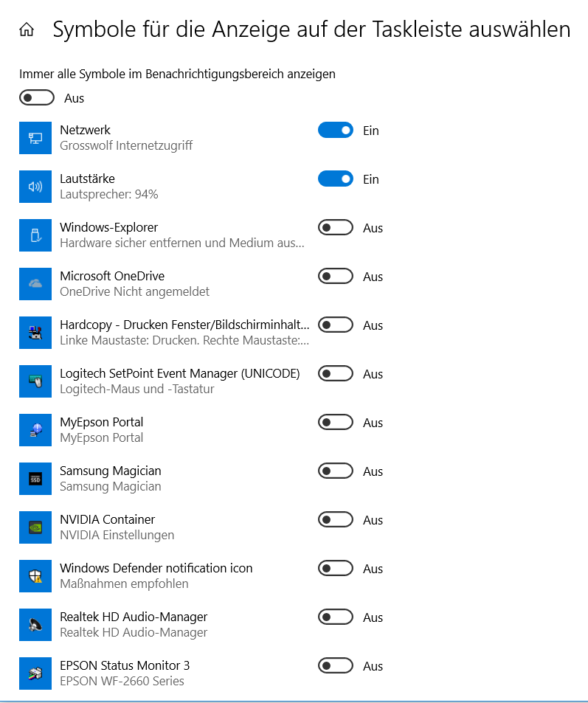Viewport: 588px width, 703px height.
Task: Click the 'Hardcopy - Drucken Fenster/Bildschirminhalt...' label
Action: [184, 325]
